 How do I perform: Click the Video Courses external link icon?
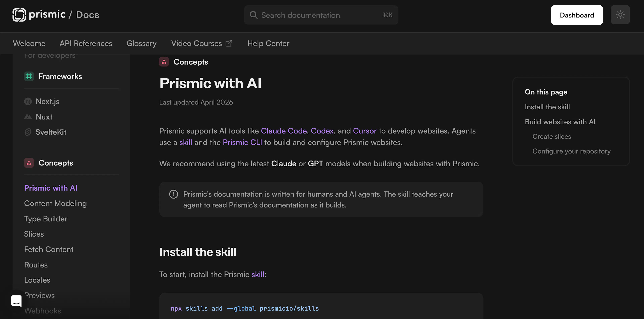[229, 43]
